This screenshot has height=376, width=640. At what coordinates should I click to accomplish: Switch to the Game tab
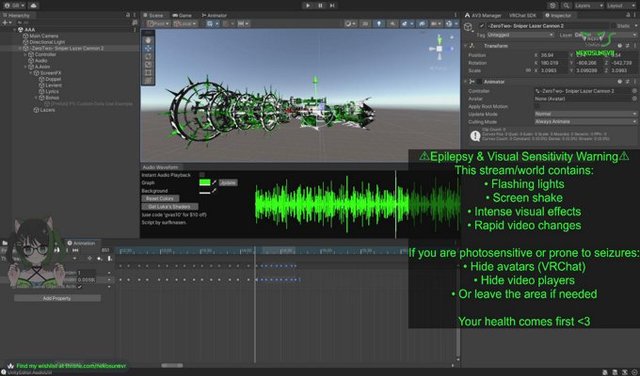182,15
